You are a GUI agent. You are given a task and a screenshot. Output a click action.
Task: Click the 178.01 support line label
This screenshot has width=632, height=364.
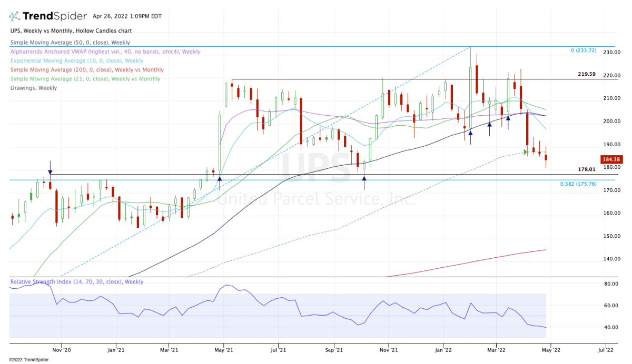coord(586,169)
